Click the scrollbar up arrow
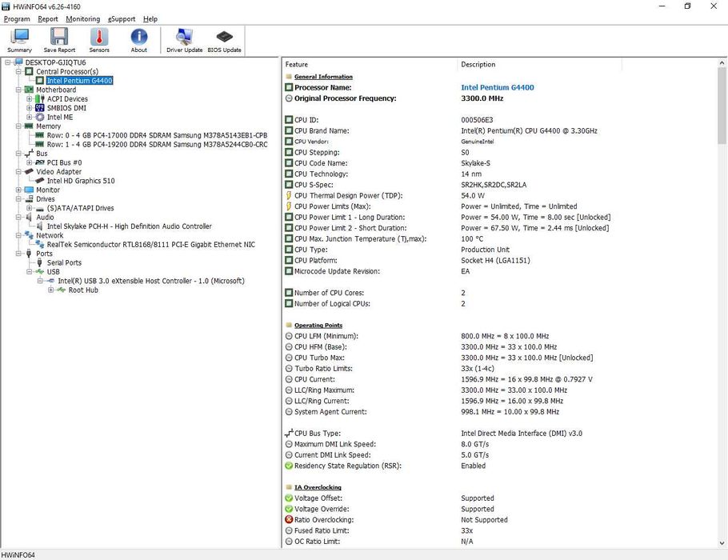This screenshot has width=728, height=560. coord(722,62)
